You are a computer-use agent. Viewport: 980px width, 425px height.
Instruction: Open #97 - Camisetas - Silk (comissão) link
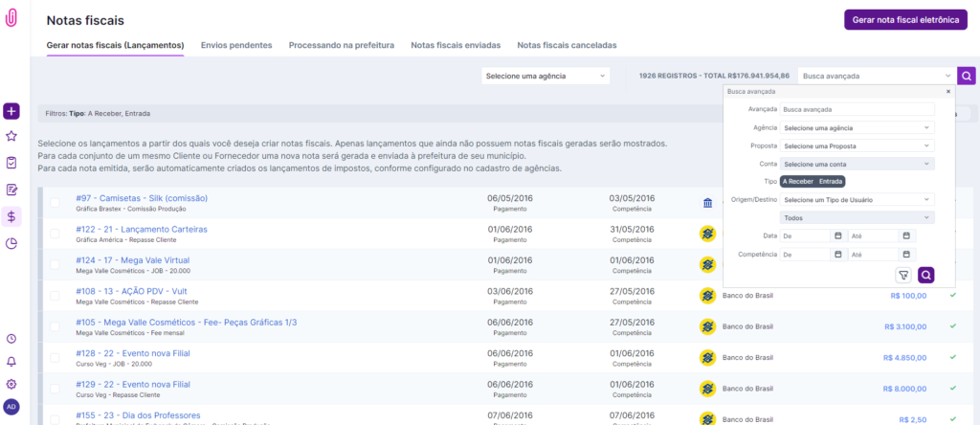142,198
